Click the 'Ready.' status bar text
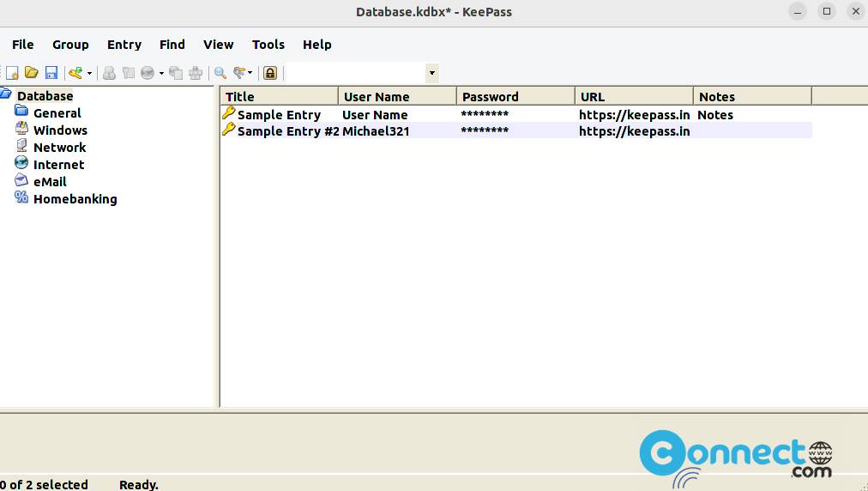The width and height of the screenshot is (868, 491). point(138,484)
